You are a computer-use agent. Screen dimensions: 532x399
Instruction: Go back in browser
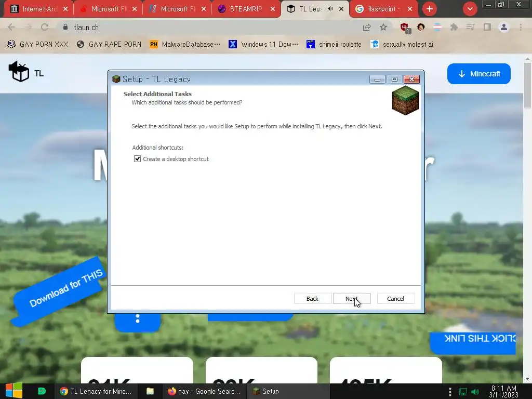click(11, 27)
